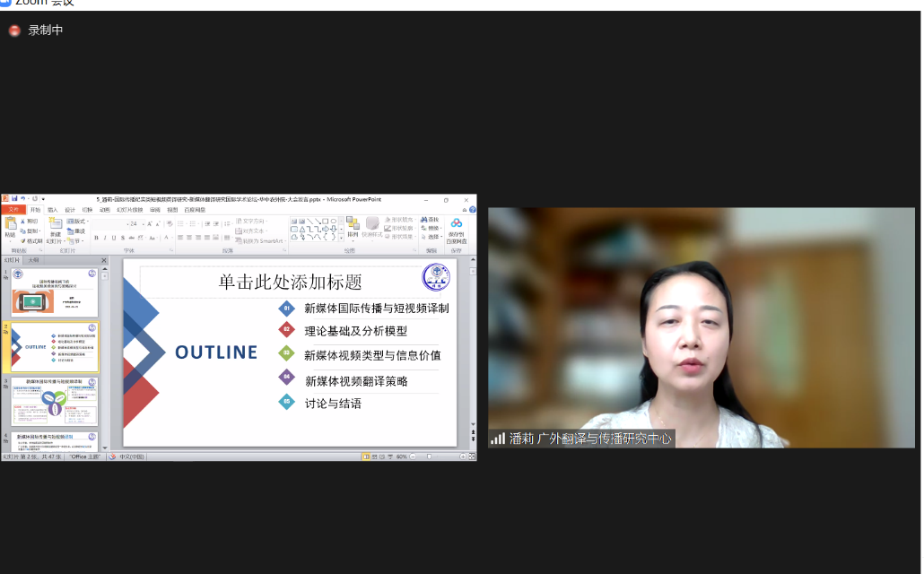This screenshot has width=924, height=574.
Task: Click the File (文件) button
Action: point(13,210)
